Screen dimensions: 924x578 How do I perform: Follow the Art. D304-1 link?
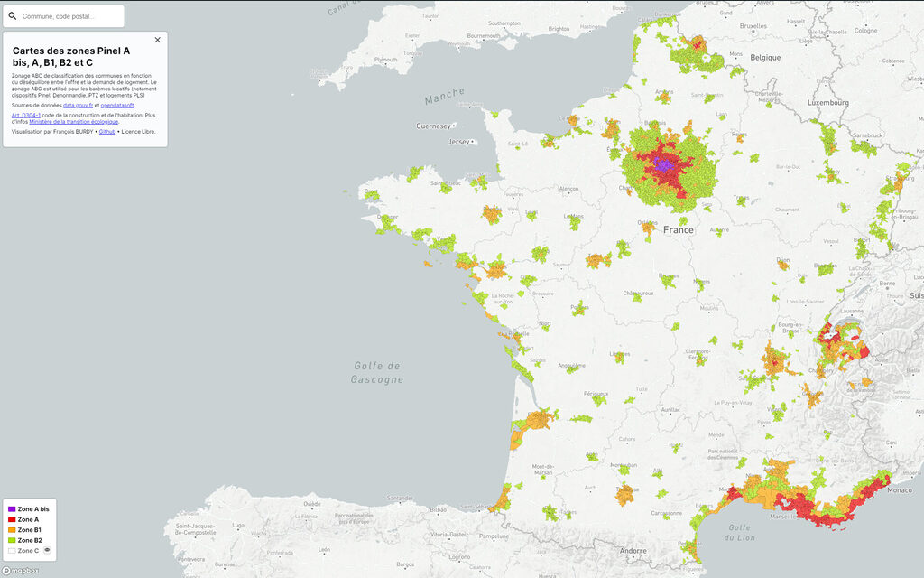point(26,116)
